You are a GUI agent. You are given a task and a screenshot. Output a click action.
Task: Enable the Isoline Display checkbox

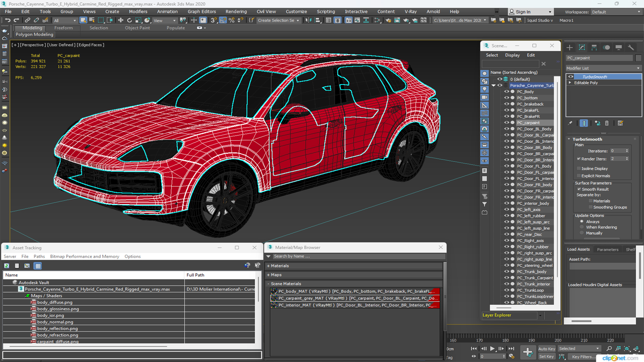tap(579, 169)
